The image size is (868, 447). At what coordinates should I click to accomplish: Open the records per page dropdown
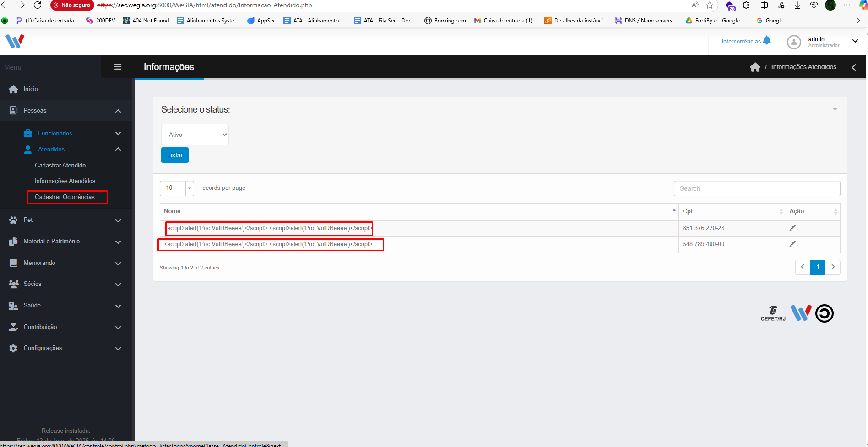[x=177, y=188]
